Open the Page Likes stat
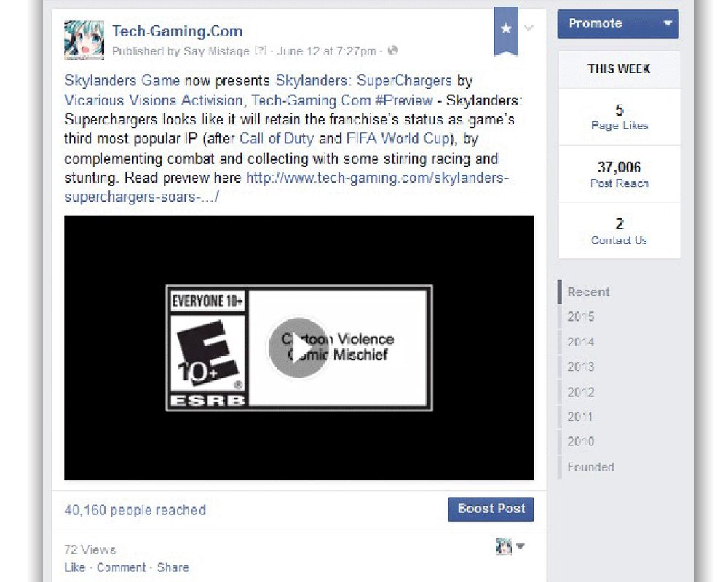This screenshot has width=728, height=582. tap(620, 117)
